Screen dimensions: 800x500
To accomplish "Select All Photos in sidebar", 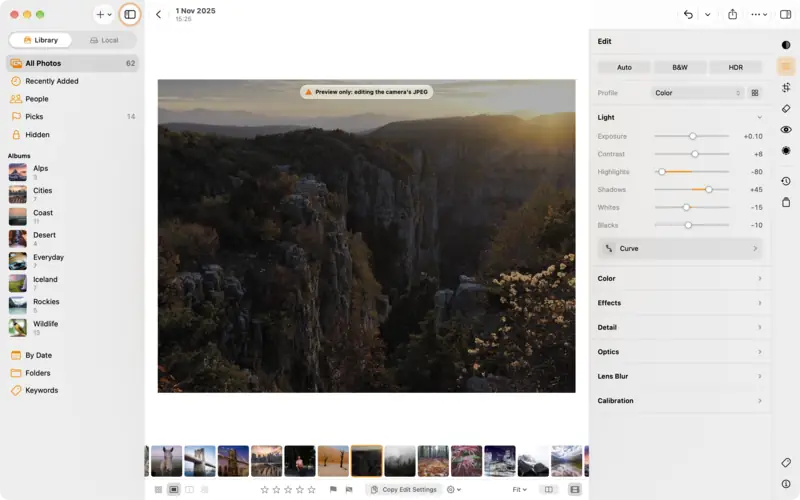I will point(72,63).
